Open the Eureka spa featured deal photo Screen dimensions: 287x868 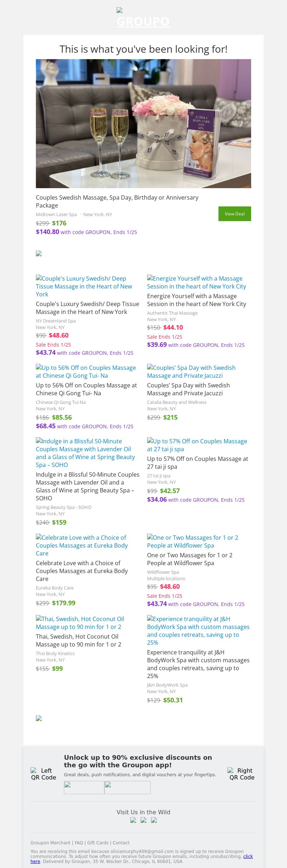[x=143, y=124]
